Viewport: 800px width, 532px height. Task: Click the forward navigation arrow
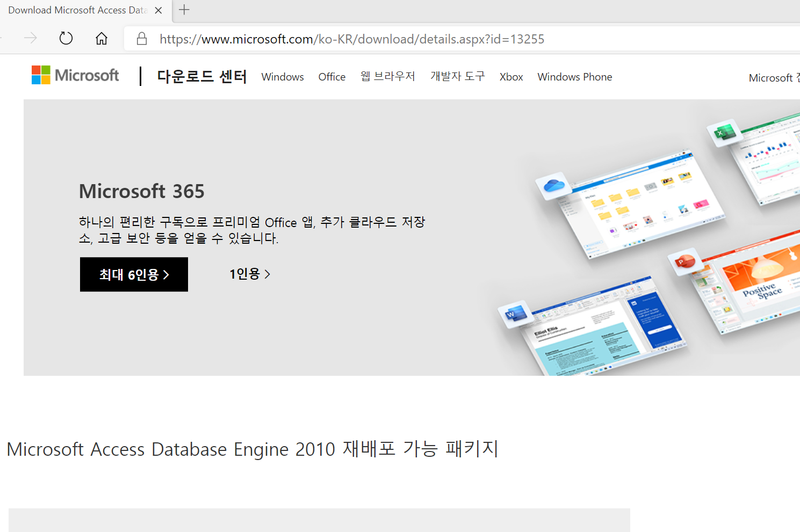(x=31, y=38)
